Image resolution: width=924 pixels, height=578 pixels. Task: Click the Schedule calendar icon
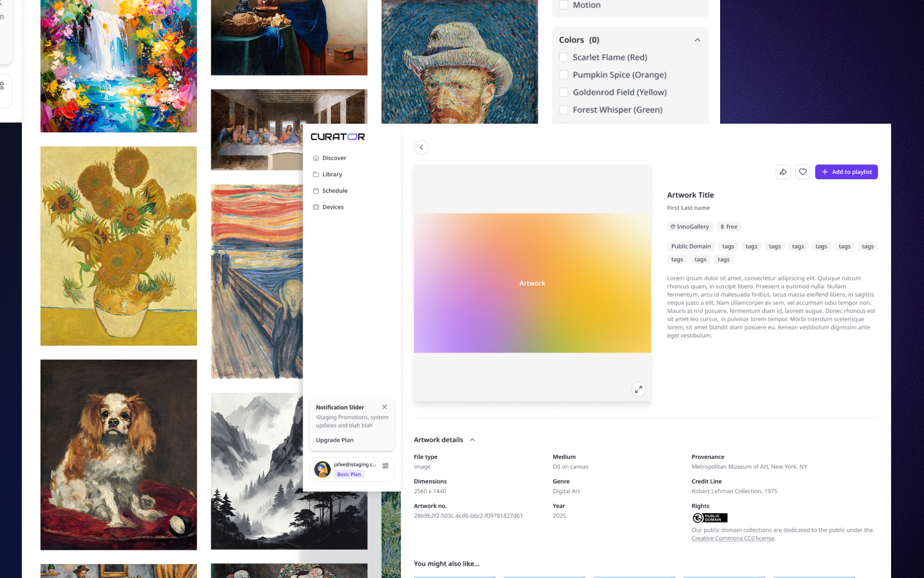coord(316,191)
